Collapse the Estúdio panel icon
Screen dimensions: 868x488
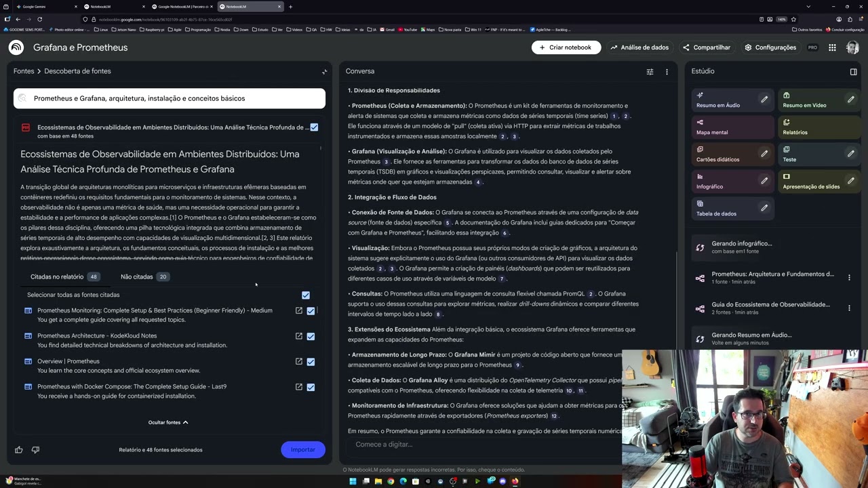click(x=853, y=71)
